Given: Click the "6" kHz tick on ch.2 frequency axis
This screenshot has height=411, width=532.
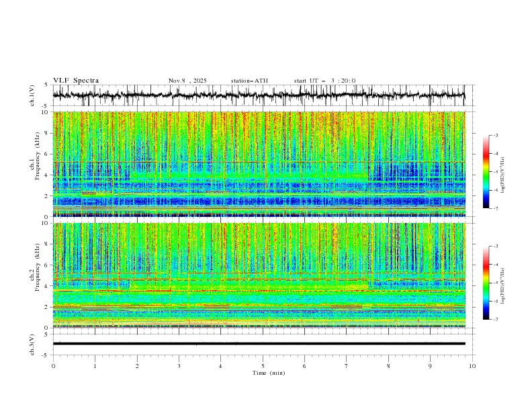Looking at the screenshot, I should coord(47,265).
